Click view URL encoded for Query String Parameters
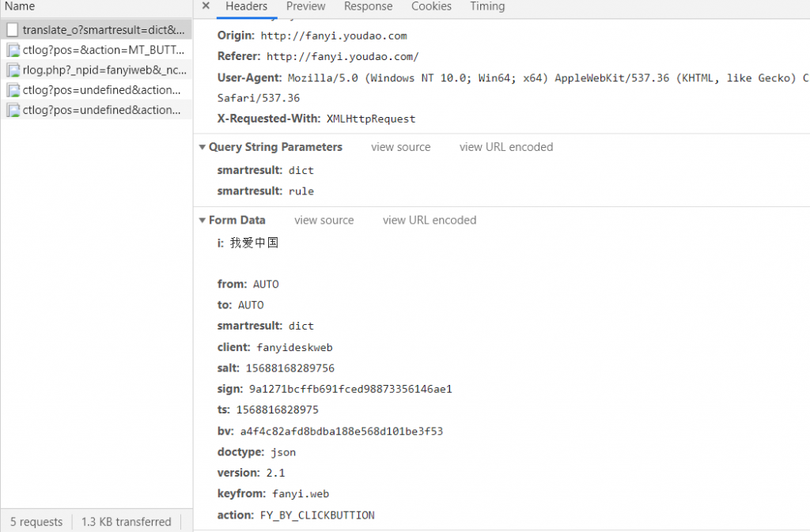This screenshot has width=810, height=532. point(506,147)
